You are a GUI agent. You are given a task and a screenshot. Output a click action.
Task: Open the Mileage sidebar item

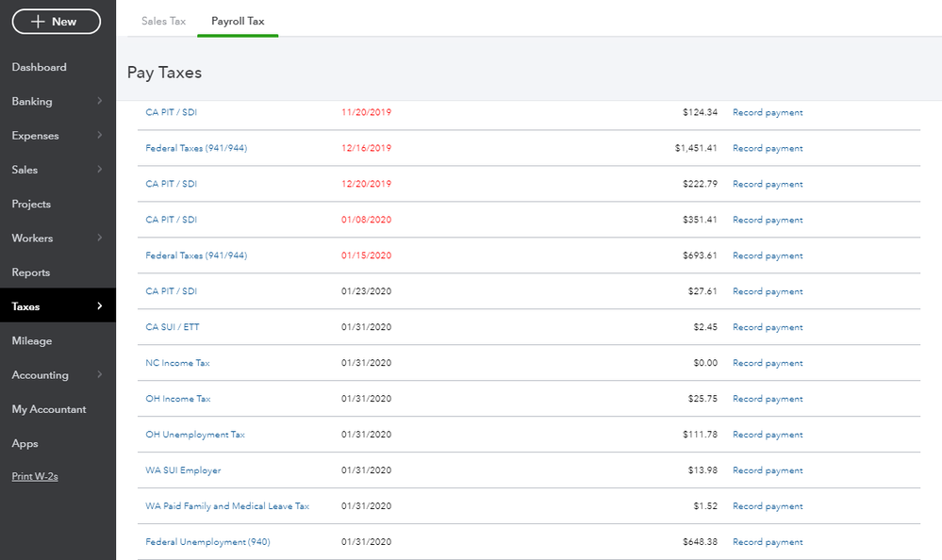pos(32,341)
